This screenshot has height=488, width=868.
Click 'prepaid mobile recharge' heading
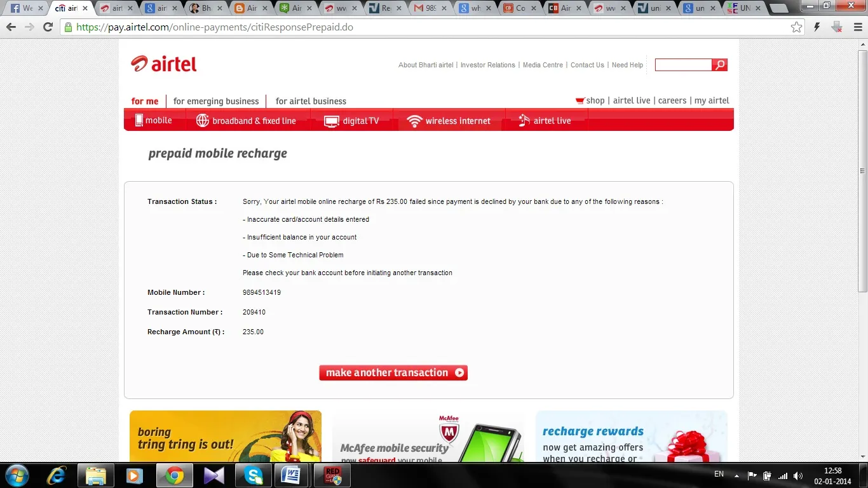218,153
